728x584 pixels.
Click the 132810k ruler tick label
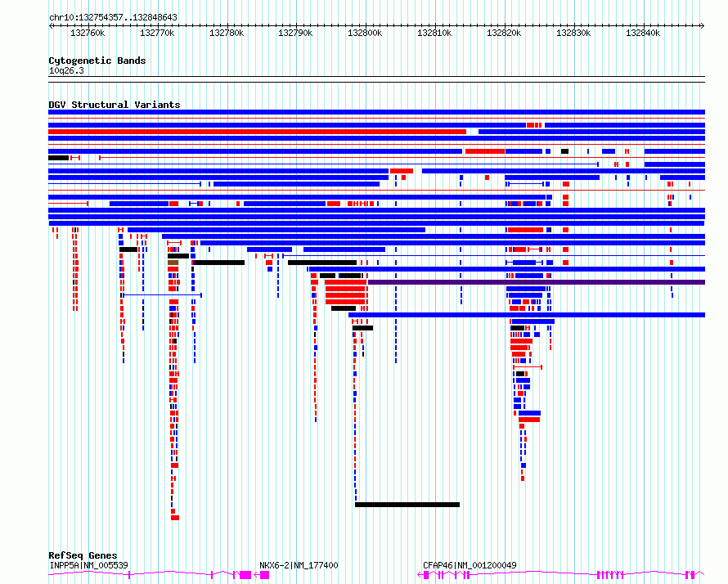point(434,33)
